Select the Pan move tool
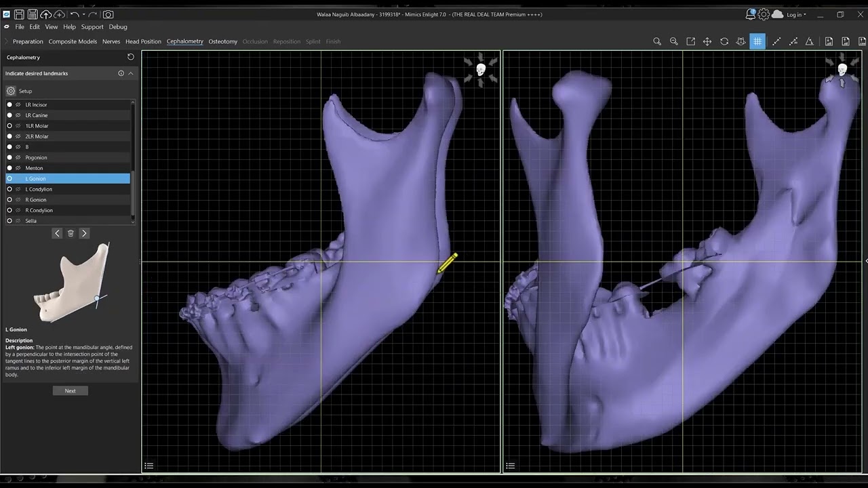Screen dimensions: 868x488 (x=707, y=41)
